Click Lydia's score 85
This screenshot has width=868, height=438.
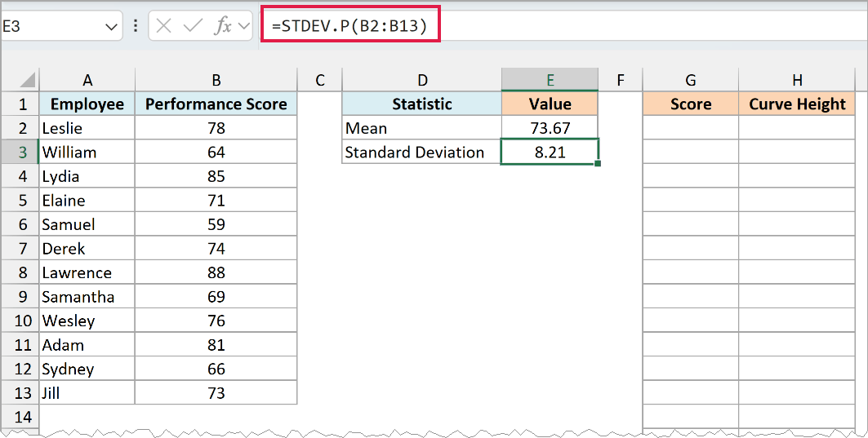216,176
